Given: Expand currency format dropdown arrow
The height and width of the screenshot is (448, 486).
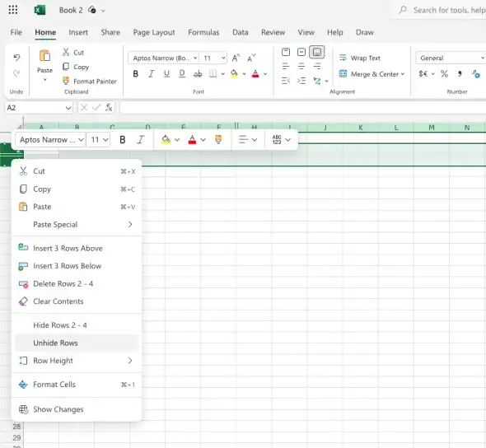Looking at the screenshot, I should click(x=433, y=74).
